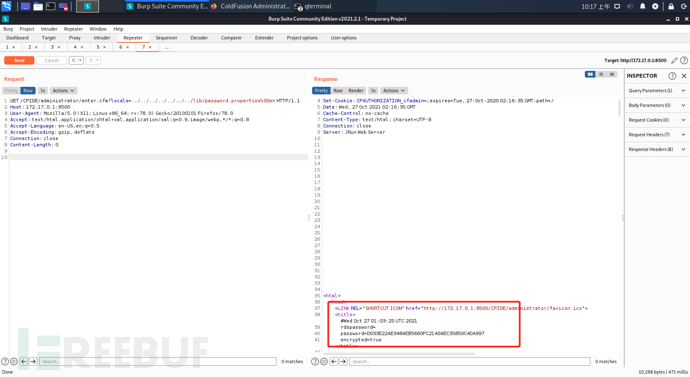690x377 pixels.
Task: Click the Cancel button
Action: click(51, 60)
